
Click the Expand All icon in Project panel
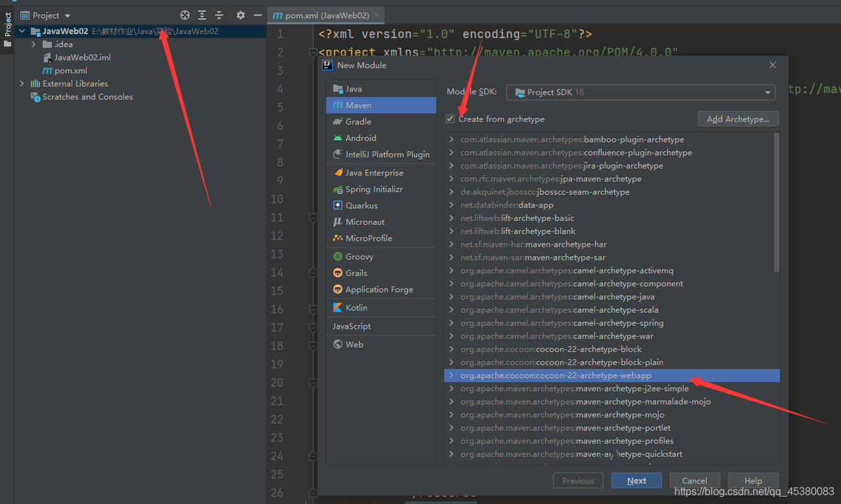click(x=202, y=15)
